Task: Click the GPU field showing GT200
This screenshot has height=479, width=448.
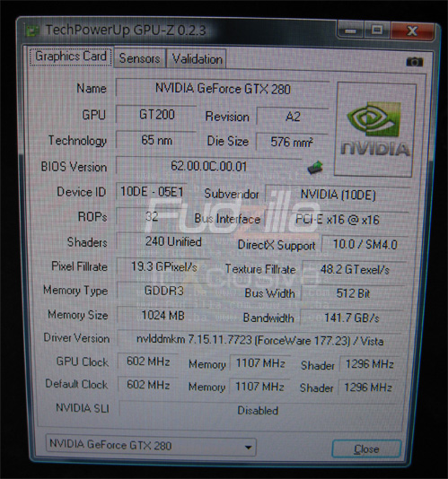Action: 156,115
